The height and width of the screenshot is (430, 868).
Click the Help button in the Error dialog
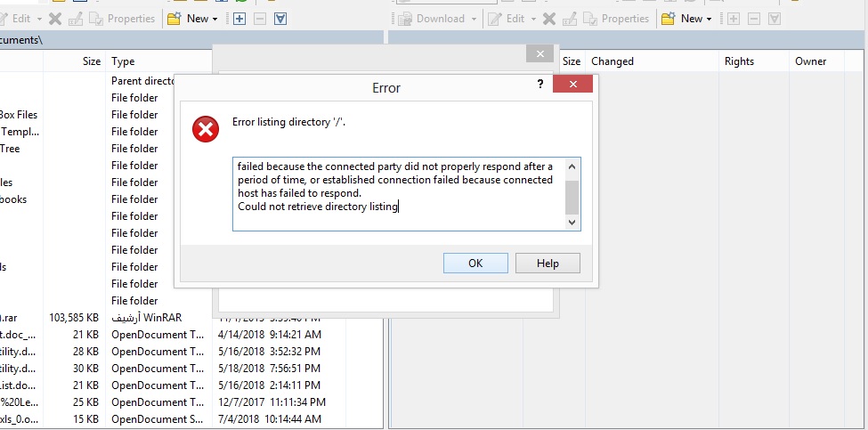coord(548,264)
